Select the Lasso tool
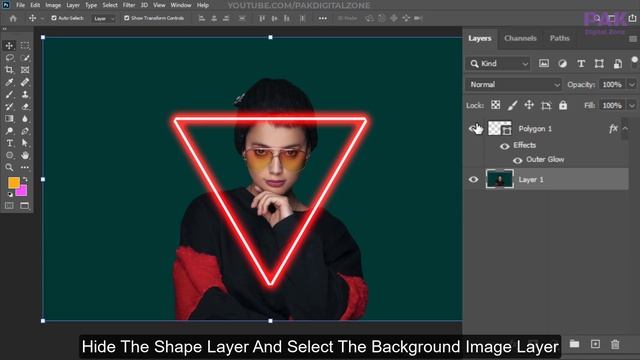The height and width of the screenshot is (360, 640). (x=9, y=58)
